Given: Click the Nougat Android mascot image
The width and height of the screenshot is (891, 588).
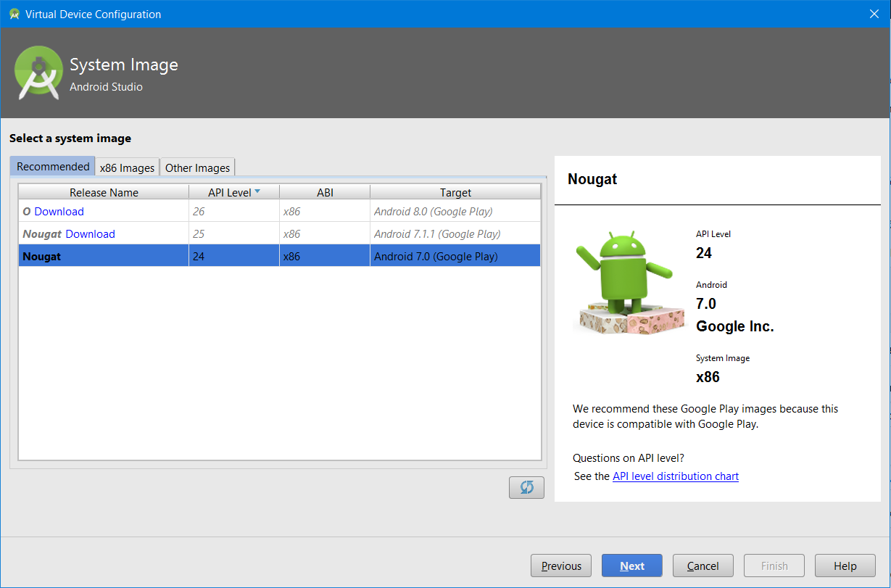Looking at the screenshot, I should [630, 281].
